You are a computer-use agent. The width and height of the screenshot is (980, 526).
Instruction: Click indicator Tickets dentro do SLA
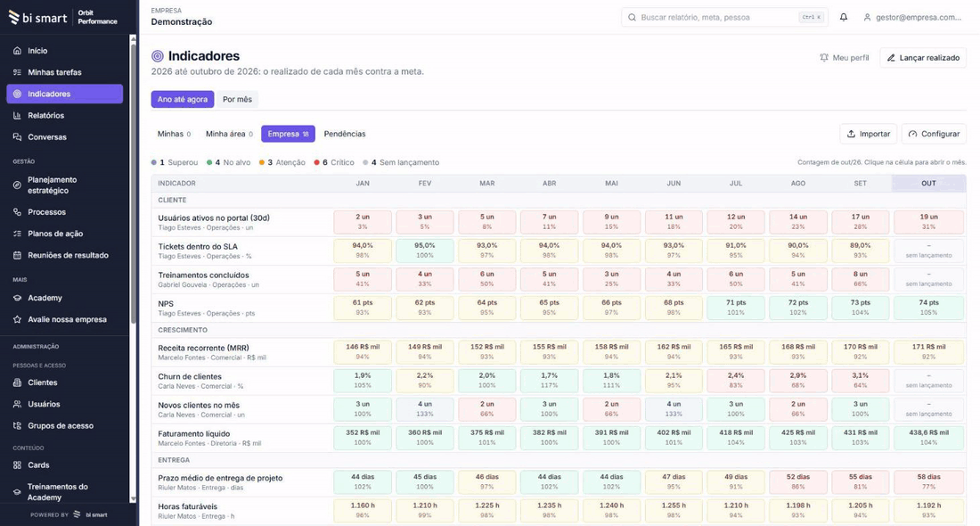pos(197,247)
